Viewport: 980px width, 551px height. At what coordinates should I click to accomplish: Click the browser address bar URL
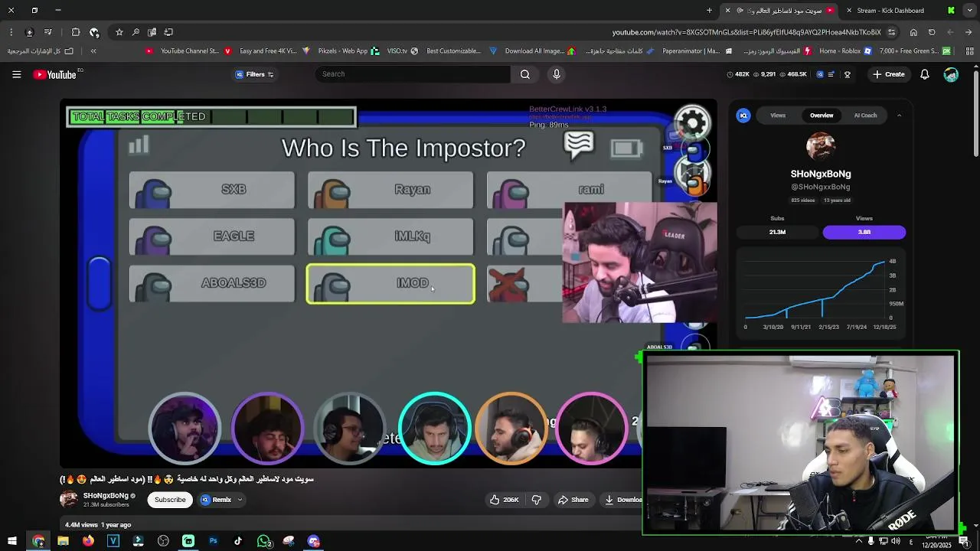pos(746,32)
